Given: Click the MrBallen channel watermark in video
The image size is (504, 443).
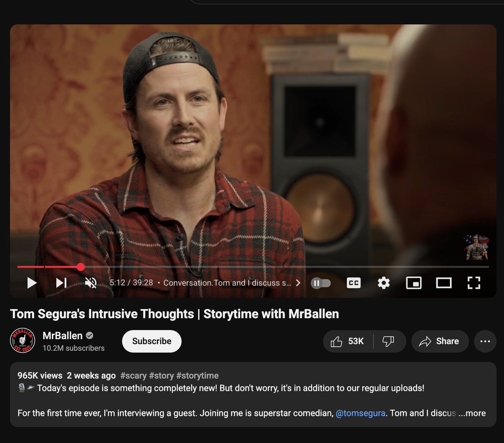Looking at the screenshot, I should pos(476,247).
